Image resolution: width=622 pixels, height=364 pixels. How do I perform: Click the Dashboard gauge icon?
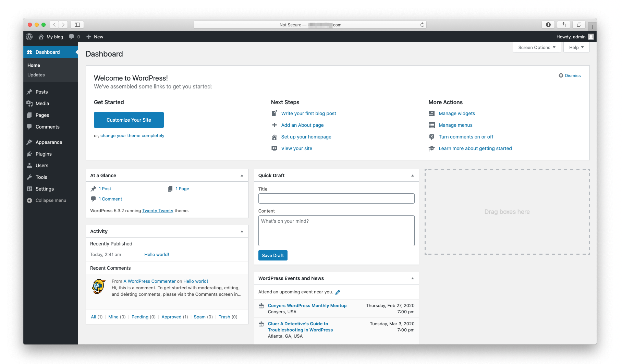pos(30,52)
